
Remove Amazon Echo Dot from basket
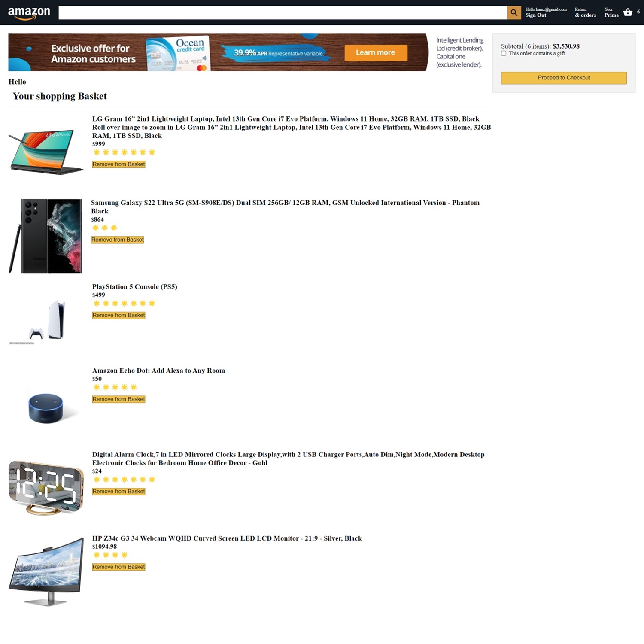click(119, 399)
